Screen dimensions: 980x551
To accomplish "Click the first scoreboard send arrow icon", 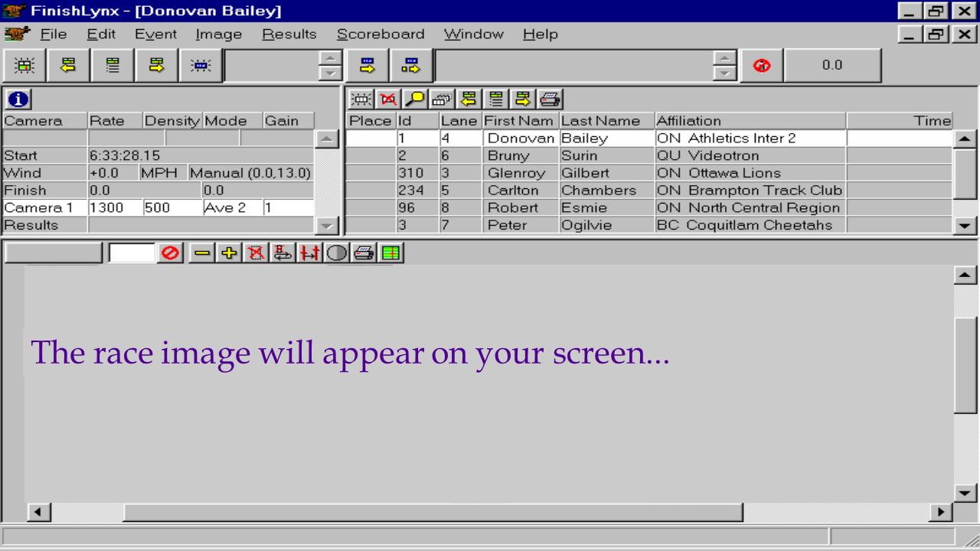I will point(367,66).
